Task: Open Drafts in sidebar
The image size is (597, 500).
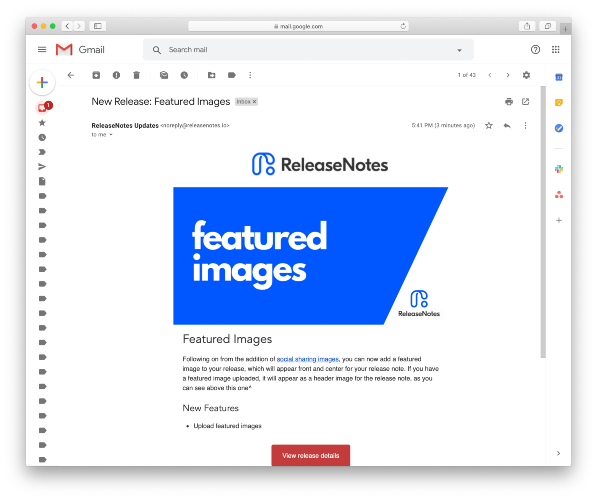Action: tap(42, 181)
